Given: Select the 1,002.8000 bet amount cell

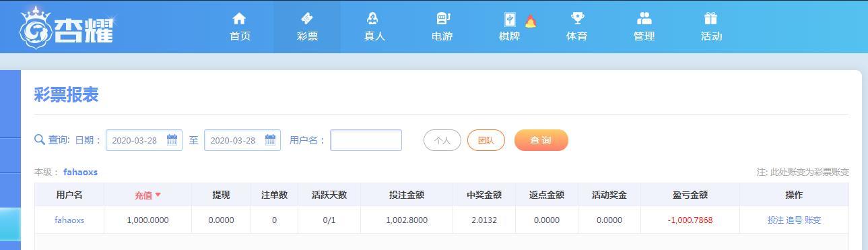Looking at the screenshot, I should click(407, 220).
